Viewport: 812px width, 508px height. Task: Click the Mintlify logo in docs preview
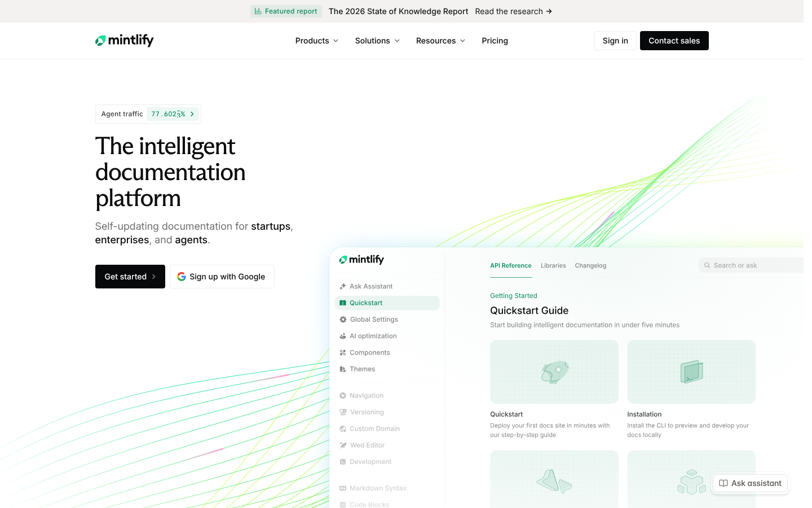coord(361,260)
